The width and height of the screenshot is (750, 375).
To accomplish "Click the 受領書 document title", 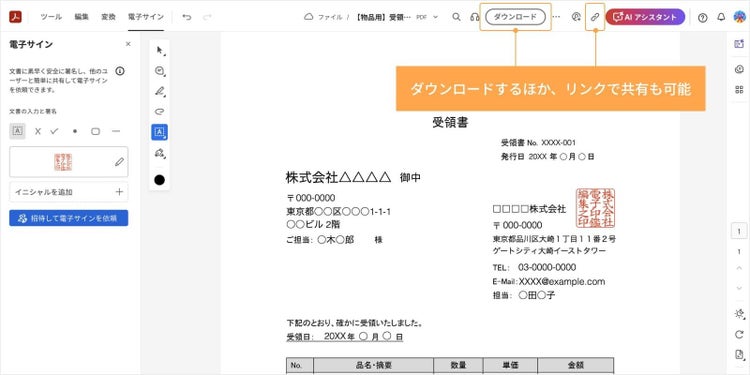I will (x=450, y=122).
